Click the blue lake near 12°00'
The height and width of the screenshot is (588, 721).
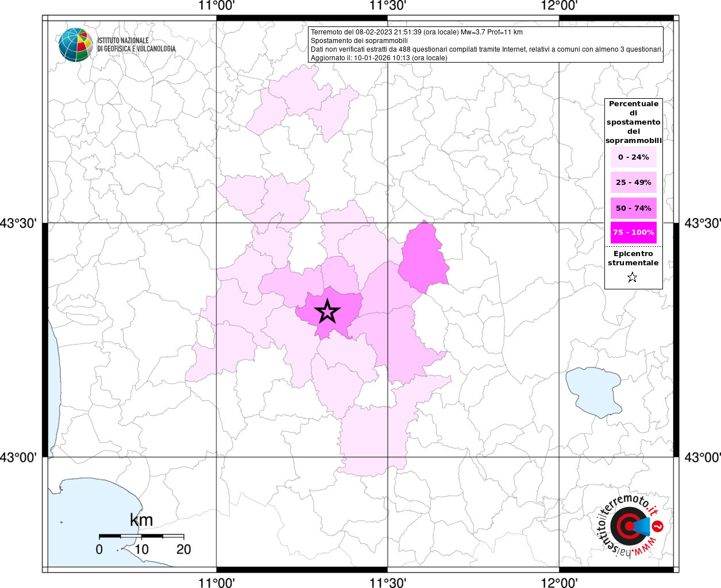(593, 392)
